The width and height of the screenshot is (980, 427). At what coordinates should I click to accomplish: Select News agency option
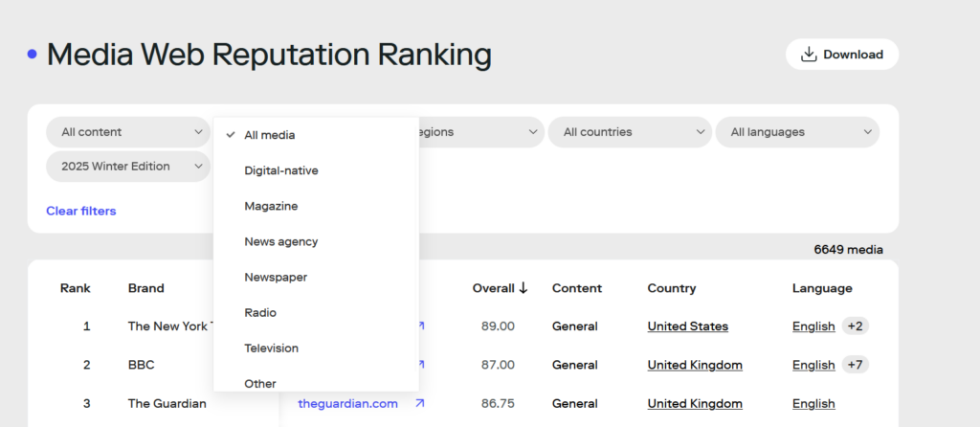(281, 241)
